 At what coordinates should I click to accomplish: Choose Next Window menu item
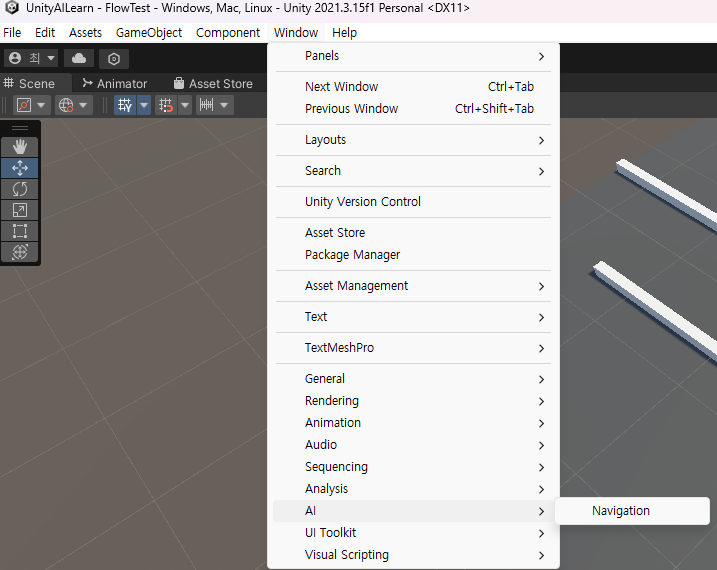click(413, 86)
